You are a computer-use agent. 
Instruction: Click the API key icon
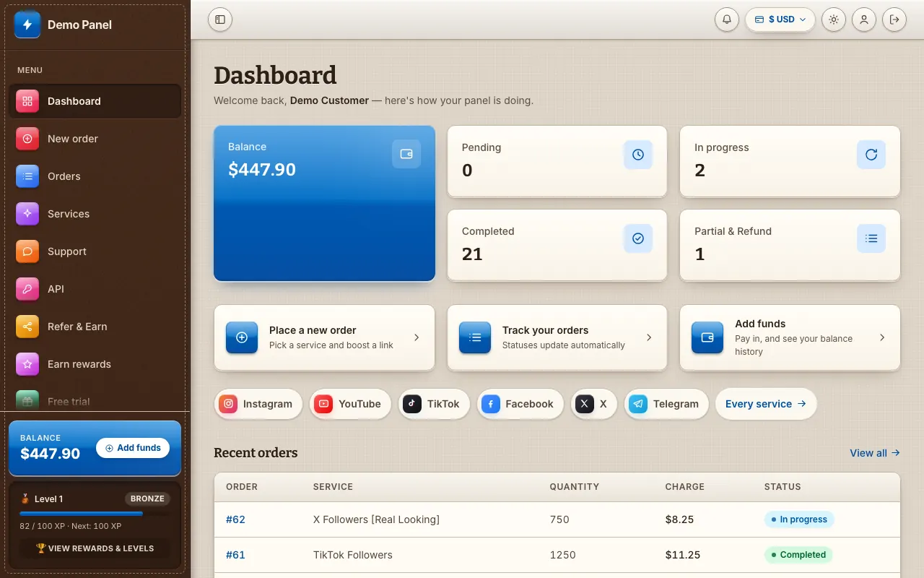pyautogui.click(x=27, y=289)
